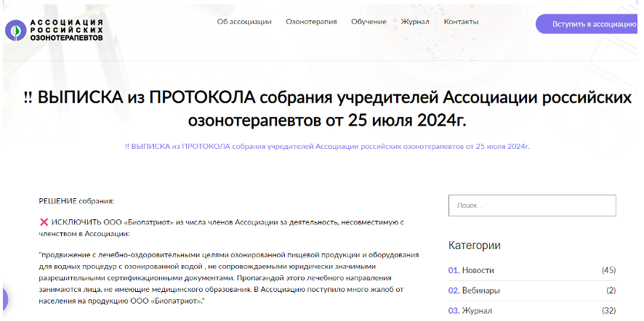Click the red cross mark before ИСКЛЮЧИТЬ
644x321 pixels.
[44, 222]
